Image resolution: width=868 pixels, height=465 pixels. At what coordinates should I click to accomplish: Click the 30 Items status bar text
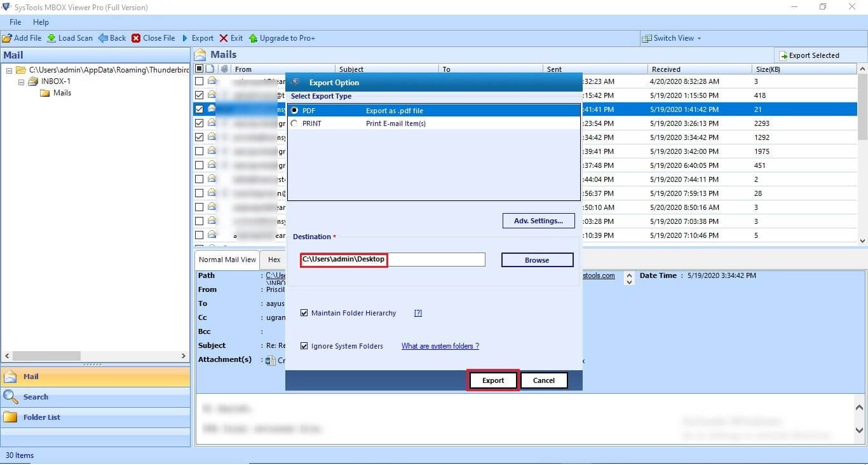pos(20,455)
